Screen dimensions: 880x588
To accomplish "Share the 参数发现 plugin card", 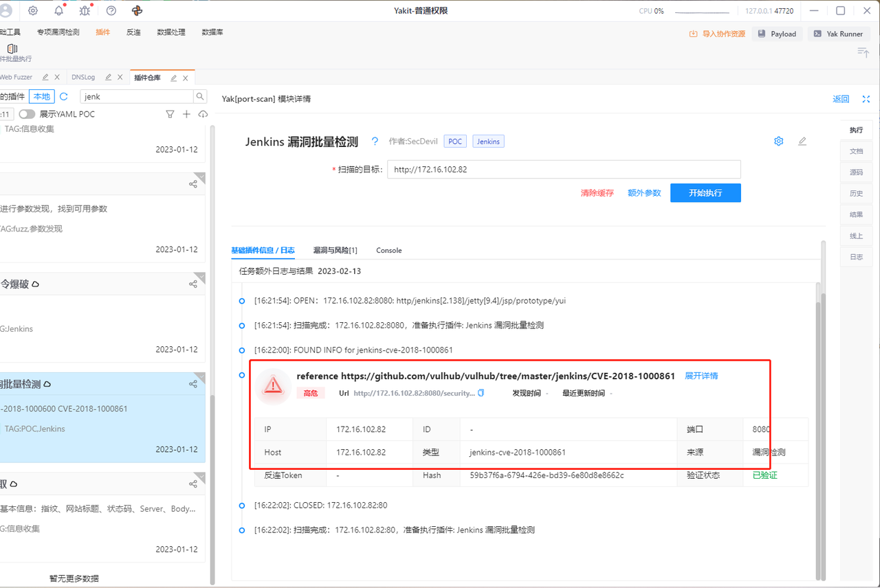I will [x=193, y=184].
